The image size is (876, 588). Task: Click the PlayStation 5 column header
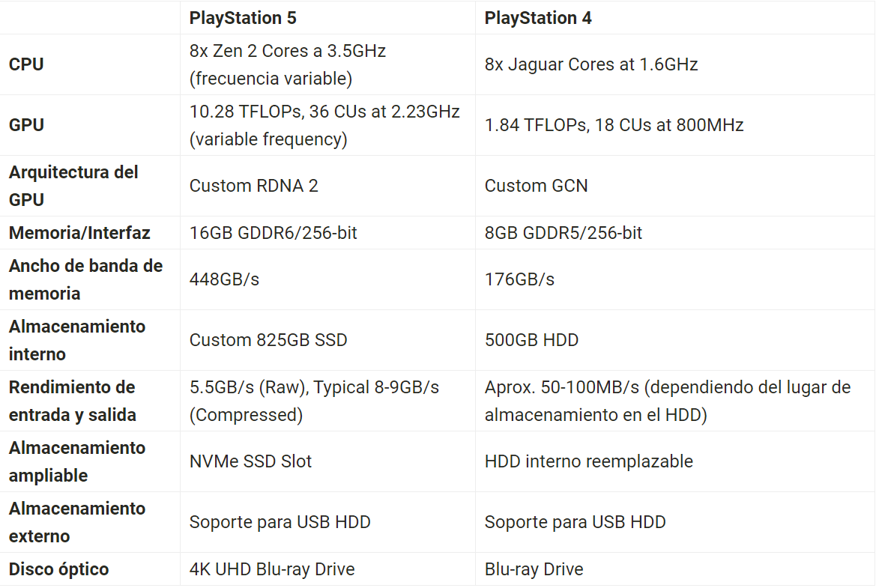[243, 18]
